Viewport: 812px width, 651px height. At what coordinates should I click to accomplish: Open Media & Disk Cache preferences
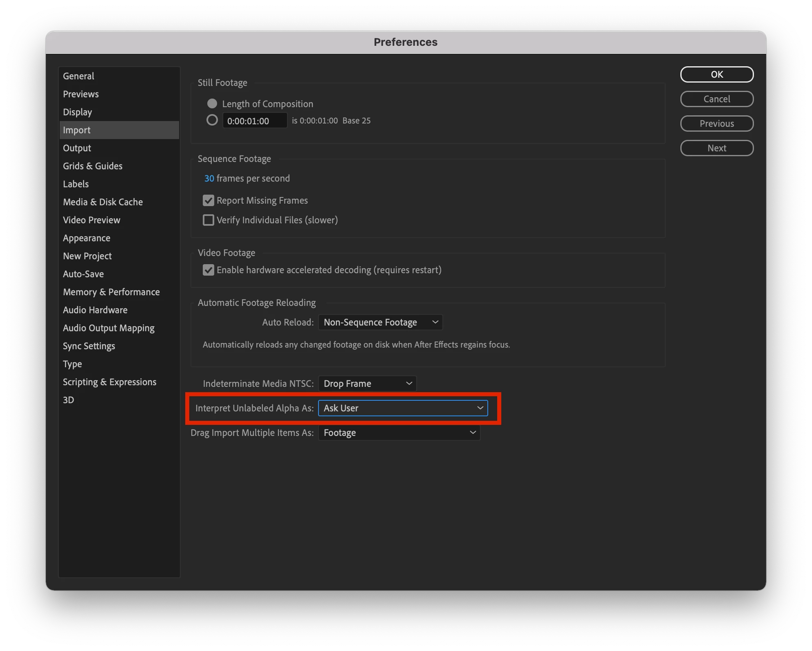103,202
